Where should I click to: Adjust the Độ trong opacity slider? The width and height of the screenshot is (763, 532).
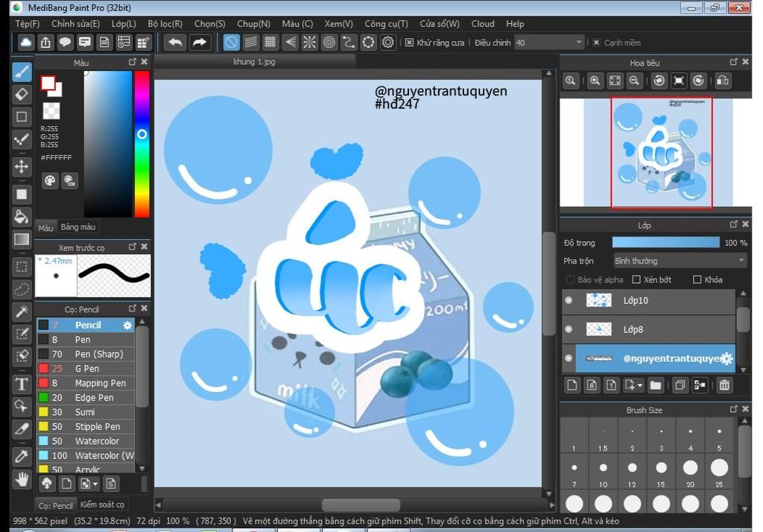coord(665,242)
